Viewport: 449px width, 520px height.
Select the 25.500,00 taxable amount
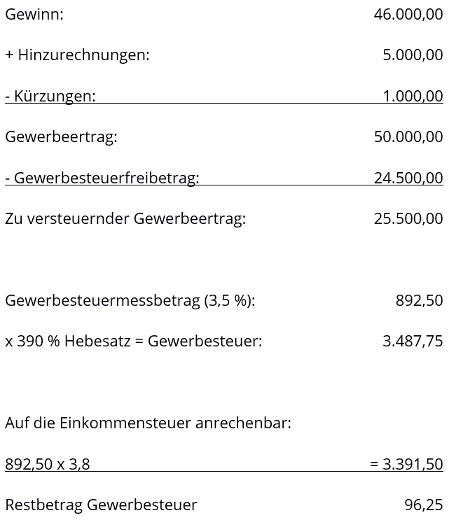point(408,219)
